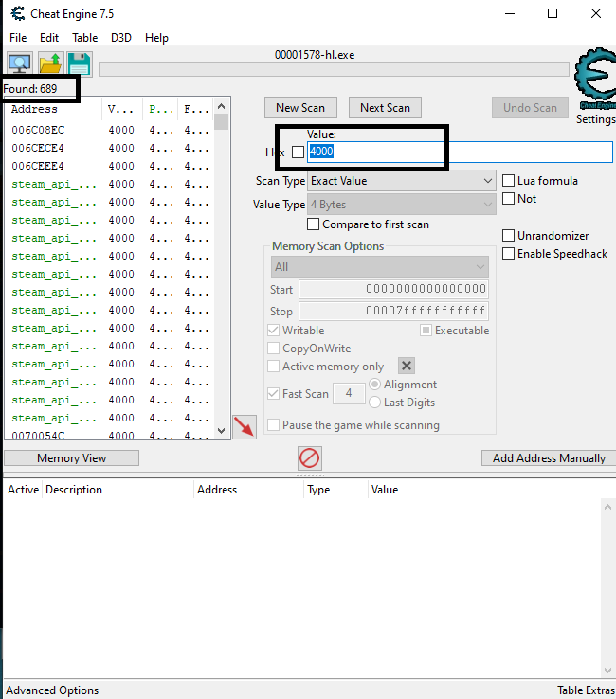Image resolution: width=616 pixels, height=699 pixels.
Task: Click the Description column header
Action: pos(118,490)
